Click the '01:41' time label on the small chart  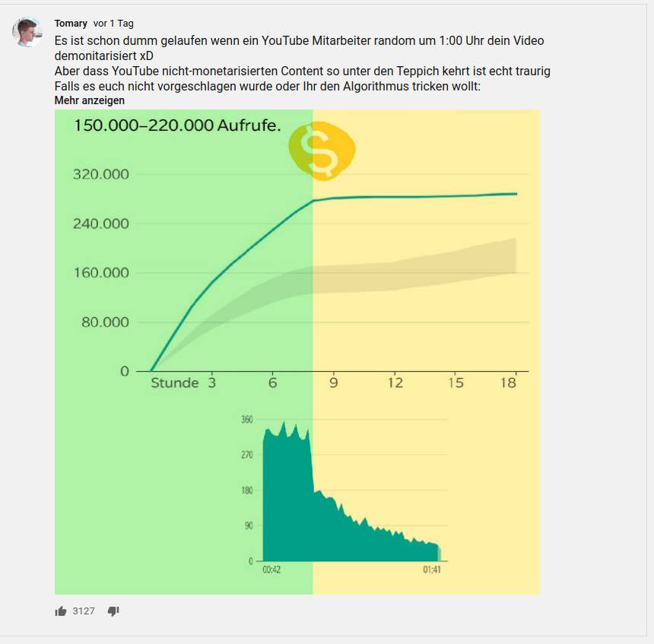click(431, 569)
